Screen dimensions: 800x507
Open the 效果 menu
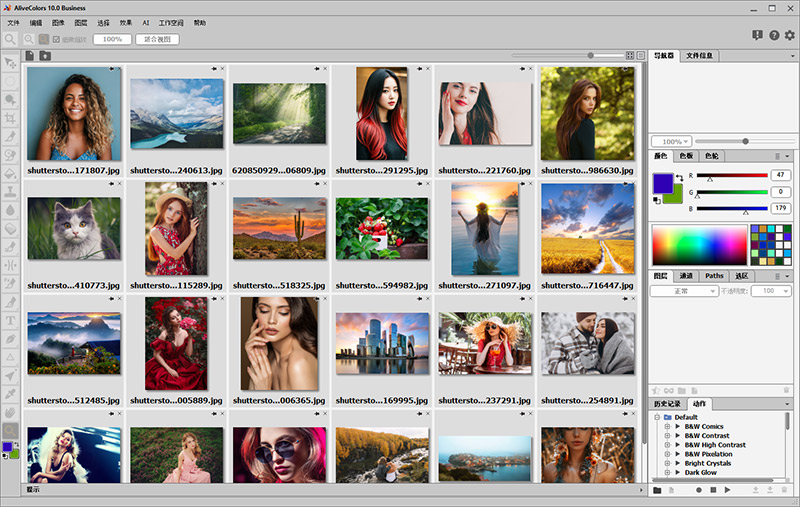pyautogui.click(x=125, y=22)
